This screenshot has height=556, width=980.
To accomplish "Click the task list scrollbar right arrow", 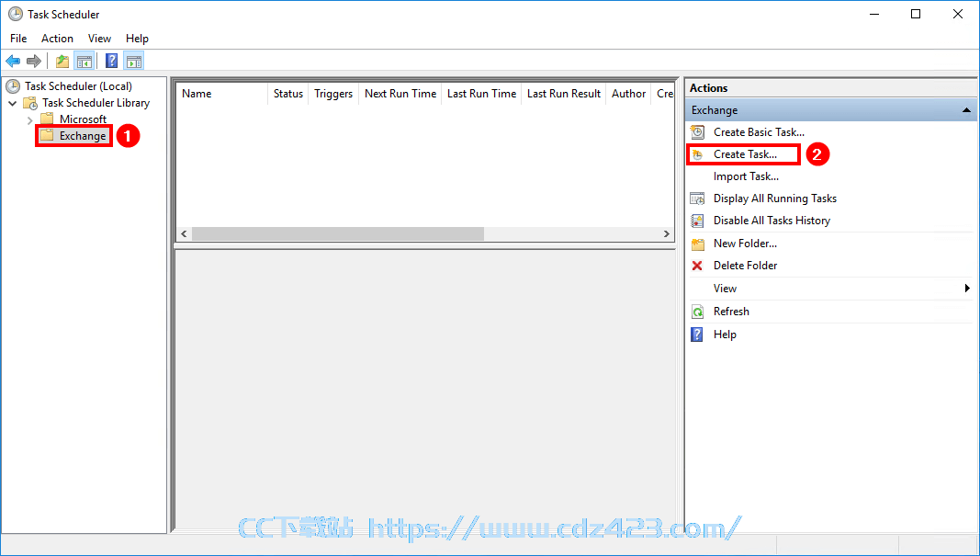I will click(666, 234).
